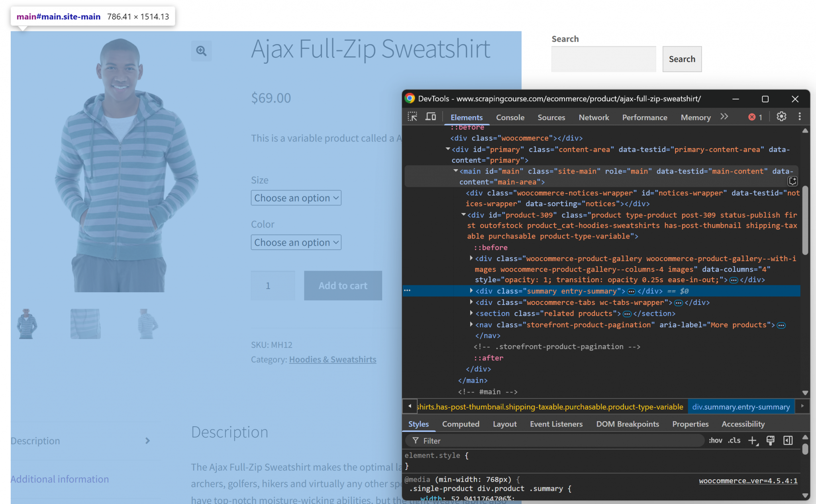
Task: Click inside the quantity input field
Action: coord(273,285)
